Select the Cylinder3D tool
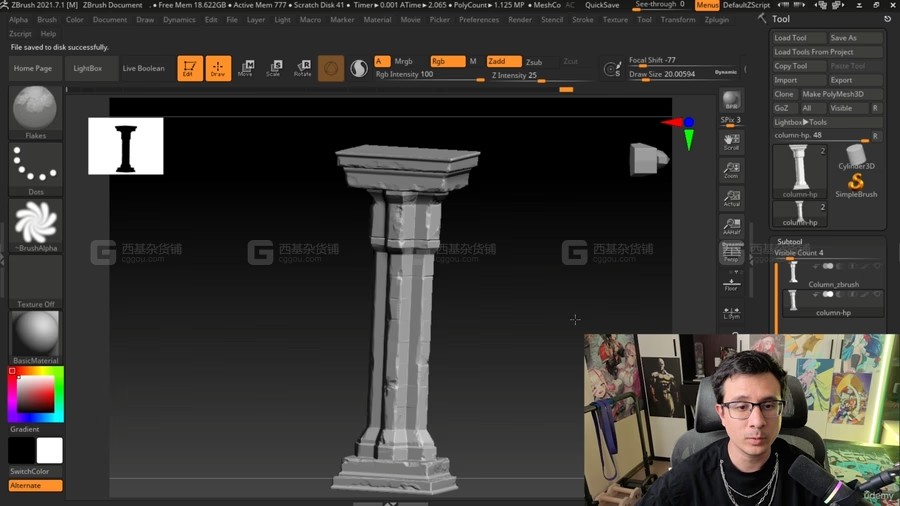 click(856, 157)
